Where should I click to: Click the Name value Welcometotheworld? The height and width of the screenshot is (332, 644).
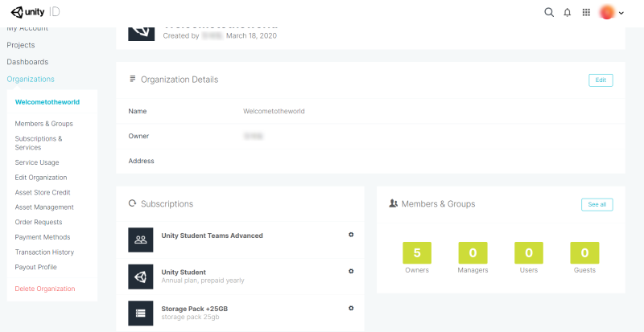(x=274, y=111)
